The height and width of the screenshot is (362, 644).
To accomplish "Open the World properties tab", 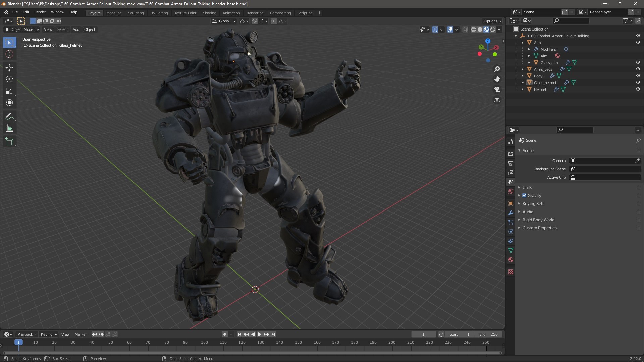I will (511, 191).
